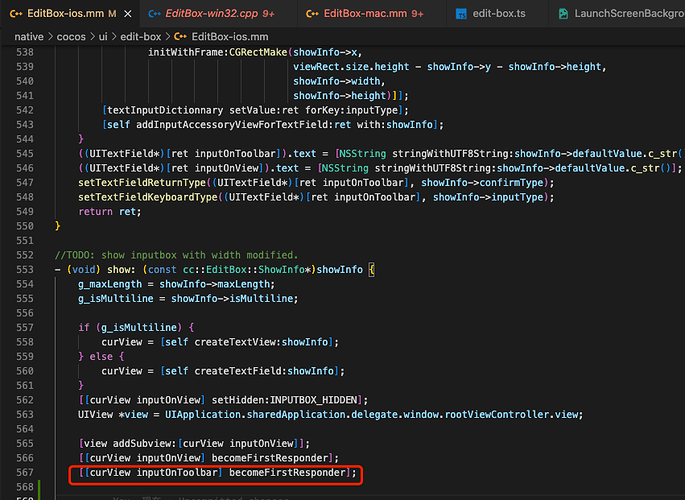Click line number 567 in gutter

click(x=25, y=472)
